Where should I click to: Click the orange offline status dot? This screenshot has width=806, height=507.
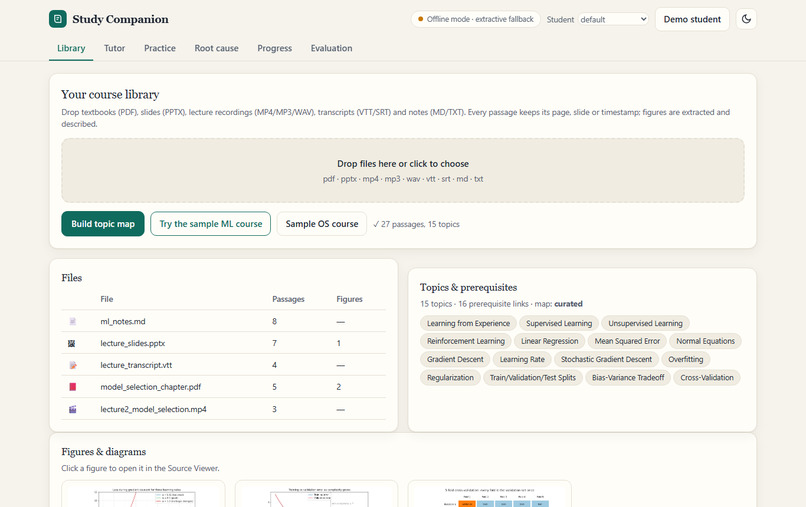pos(420,19)
